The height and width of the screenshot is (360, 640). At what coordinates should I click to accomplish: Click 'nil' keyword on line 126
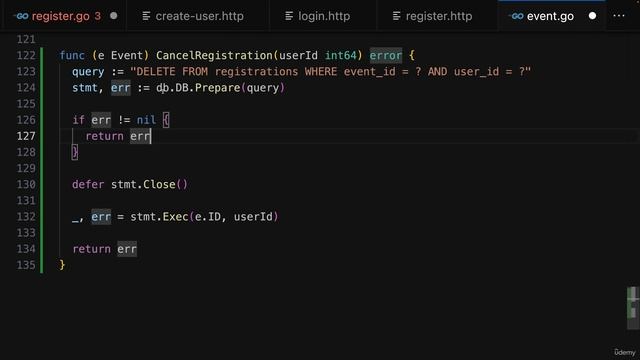146,120
